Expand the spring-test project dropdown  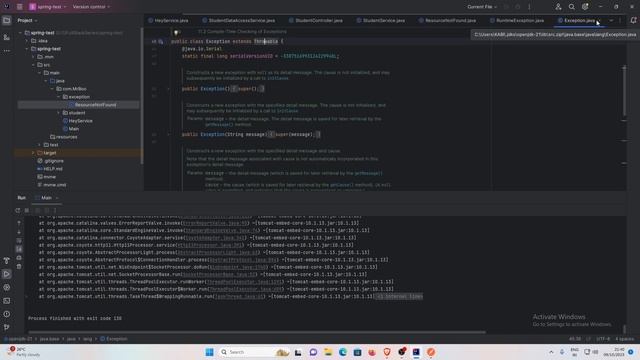(48, 7)
